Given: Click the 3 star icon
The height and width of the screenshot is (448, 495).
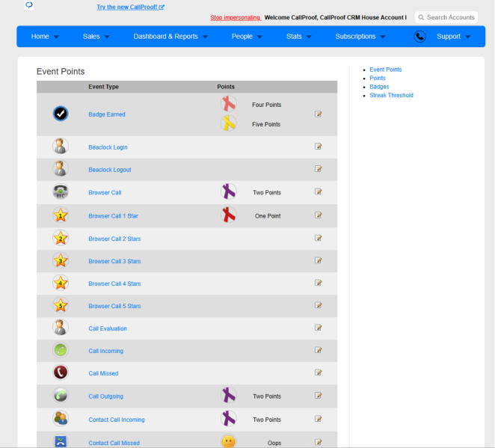Looking at the screenshot, I should 61,260.
